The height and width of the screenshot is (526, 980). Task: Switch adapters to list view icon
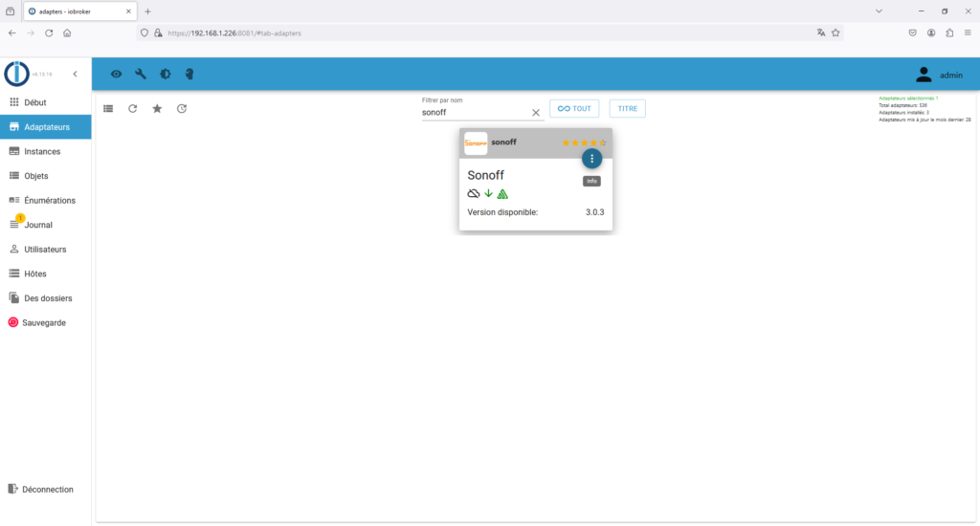[x=108, y=109]
